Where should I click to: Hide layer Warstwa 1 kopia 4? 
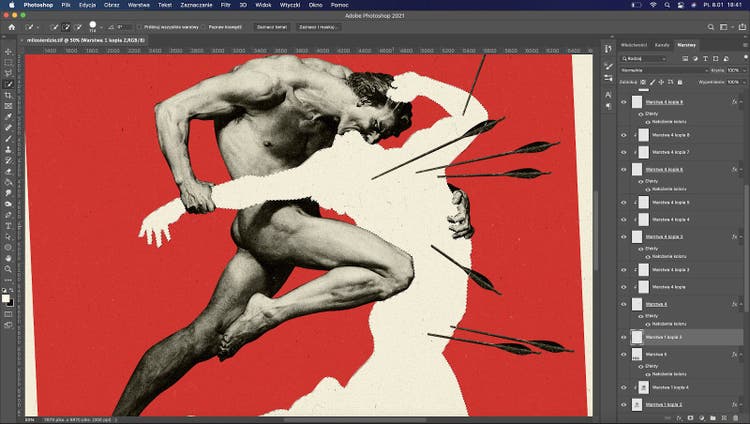[x=624, y=387]
